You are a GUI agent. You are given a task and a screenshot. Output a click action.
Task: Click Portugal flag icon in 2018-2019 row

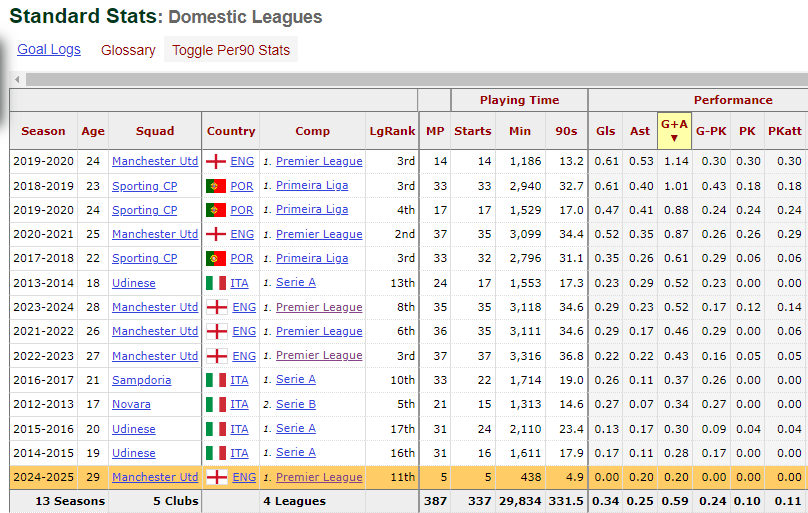coord(216,186)
